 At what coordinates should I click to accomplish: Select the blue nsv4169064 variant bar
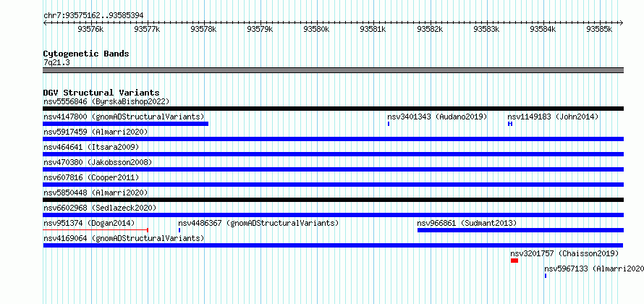coord(333,245)
